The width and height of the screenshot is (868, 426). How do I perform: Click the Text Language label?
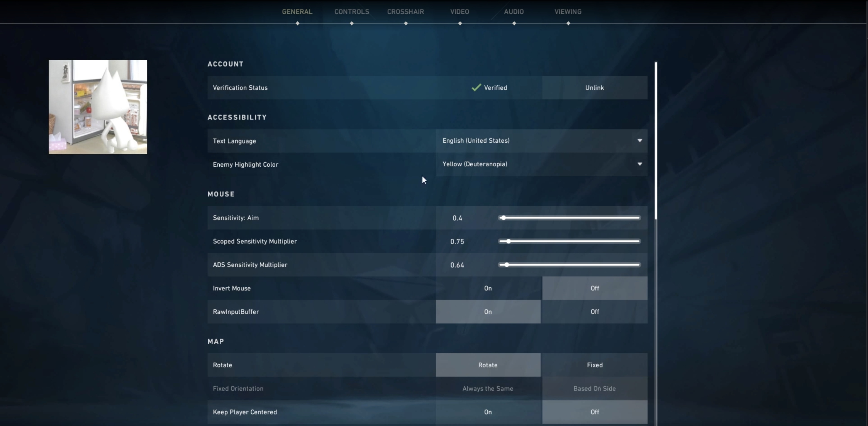tap(234, 141)
